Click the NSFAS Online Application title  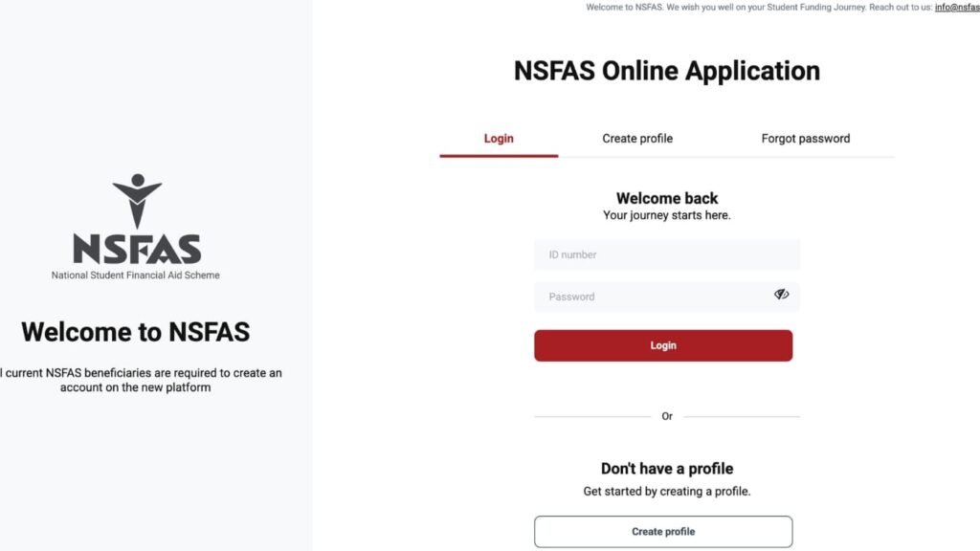(x=666, y=70)
